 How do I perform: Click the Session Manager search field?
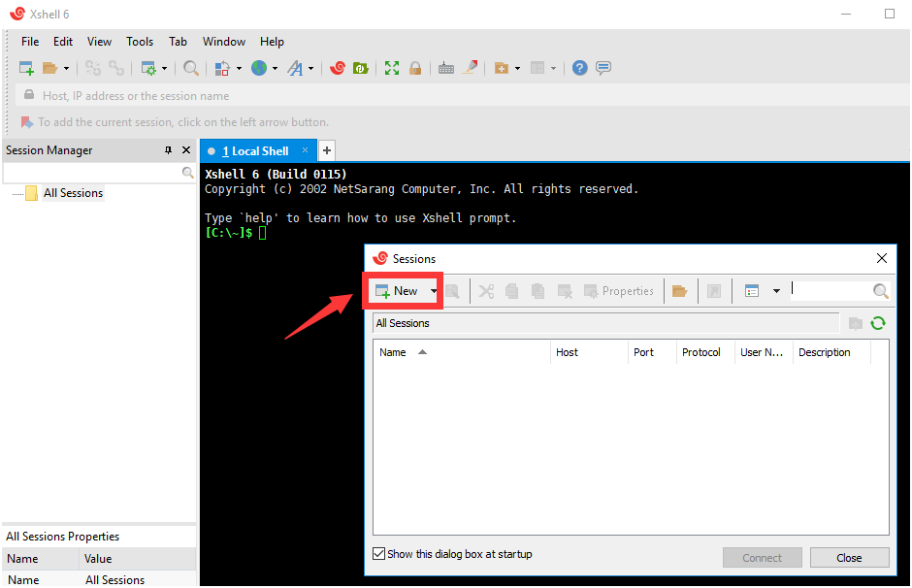point(92,173)
